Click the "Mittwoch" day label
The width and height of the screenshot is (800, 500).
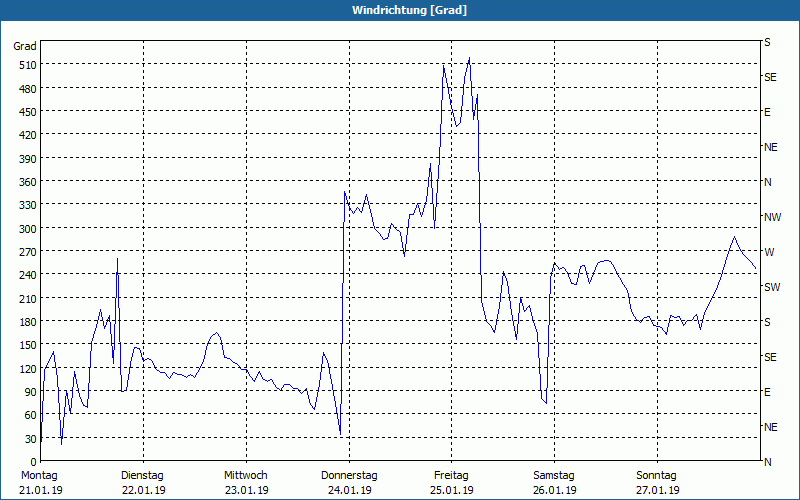246,476
